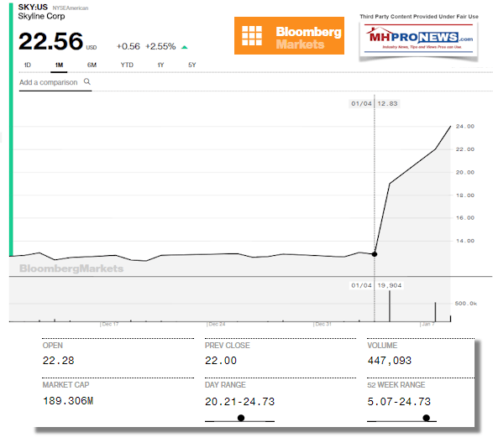The width and height of the screenshot is (493, 448).
Task: Click the 24.00 axis label
Action: [465, 127]
